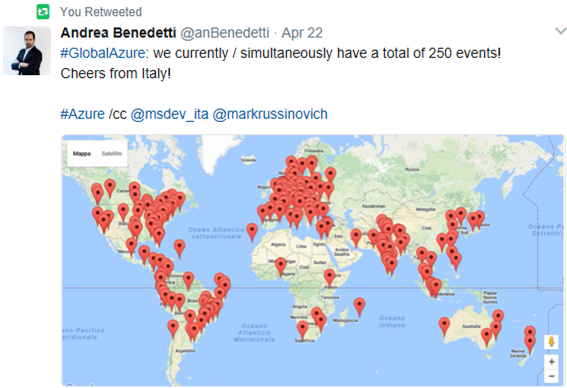Open the #GlobalAzure hashtag

point(103,53)
